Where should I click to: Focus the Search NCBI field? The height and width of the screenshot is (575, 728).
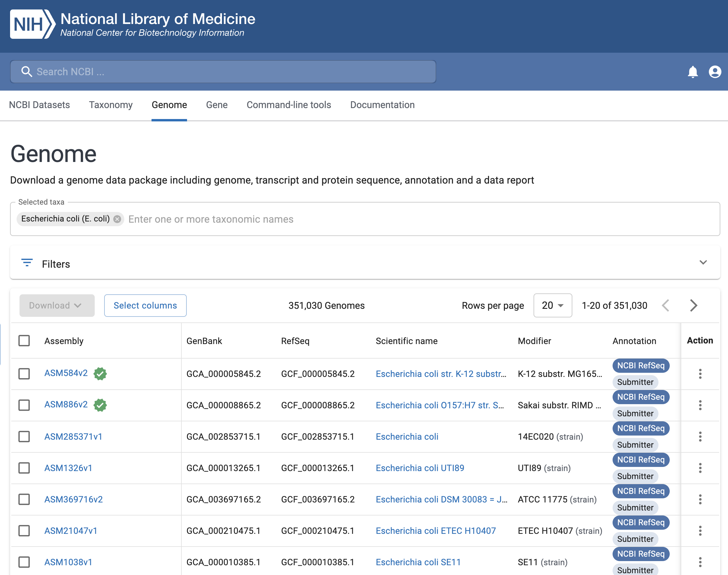point(223,72)
